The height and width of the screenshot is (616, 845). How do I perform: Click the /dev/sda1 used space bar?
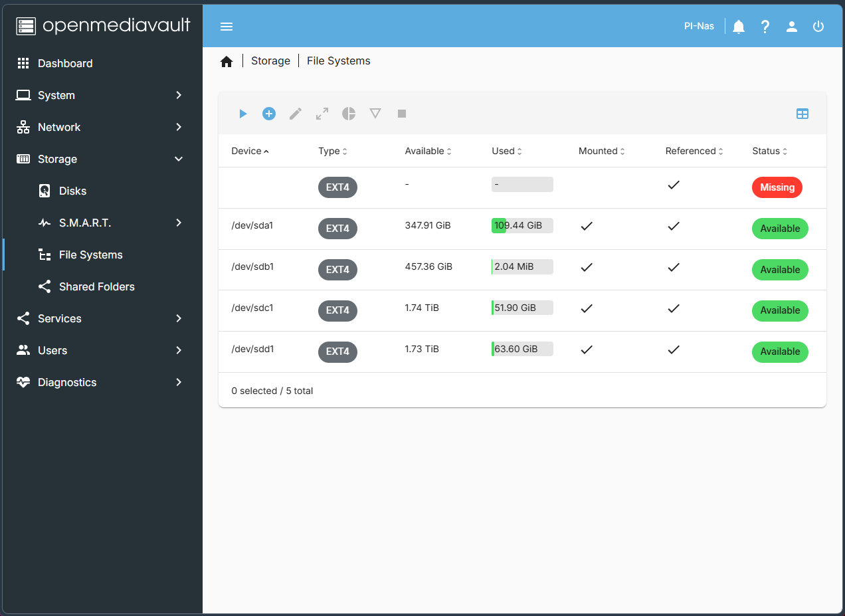pyautogui.click(x=522, y=225)
